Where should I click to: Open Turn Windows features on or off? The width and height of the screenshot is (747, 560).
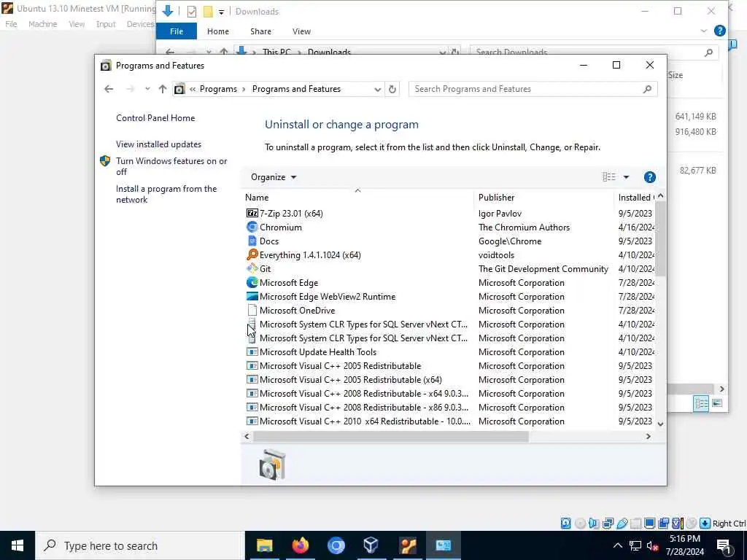[171, 166]
